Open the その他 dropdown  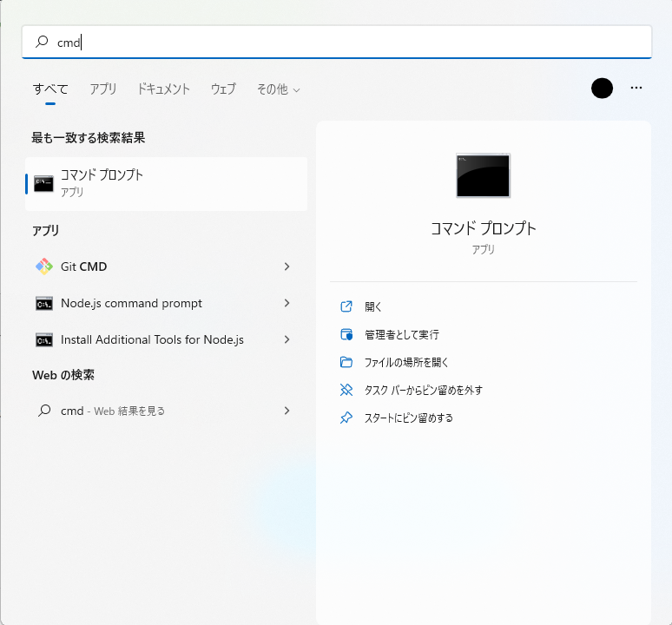(278, 89)
